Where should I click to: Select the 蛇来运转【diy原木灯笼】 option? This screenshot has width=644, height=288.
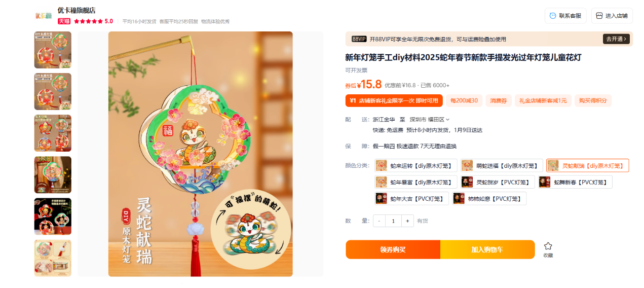pyautogui.click(x=416, y=165)
